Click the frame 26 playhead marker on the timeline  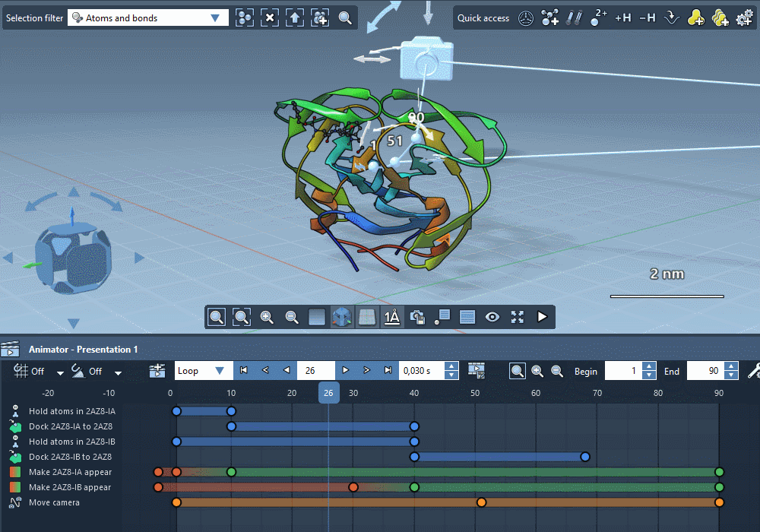(x=328, y=393)
